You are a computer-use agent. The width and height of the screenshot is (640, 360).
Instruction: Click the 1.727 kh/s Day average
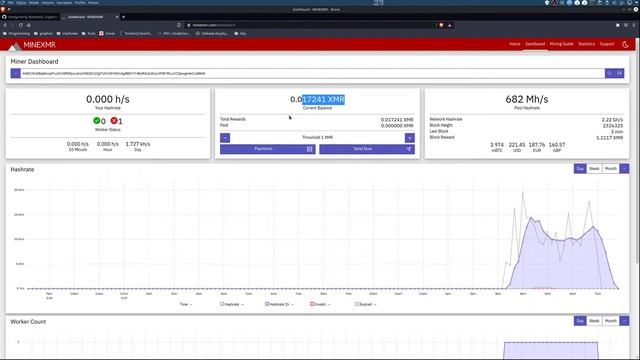(138, 144)
